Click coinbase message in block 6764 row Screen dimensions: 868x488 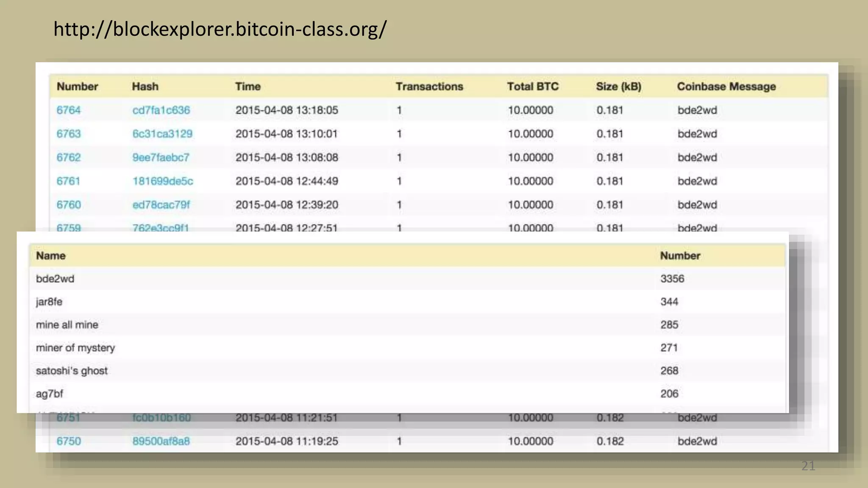pos(697,110)
